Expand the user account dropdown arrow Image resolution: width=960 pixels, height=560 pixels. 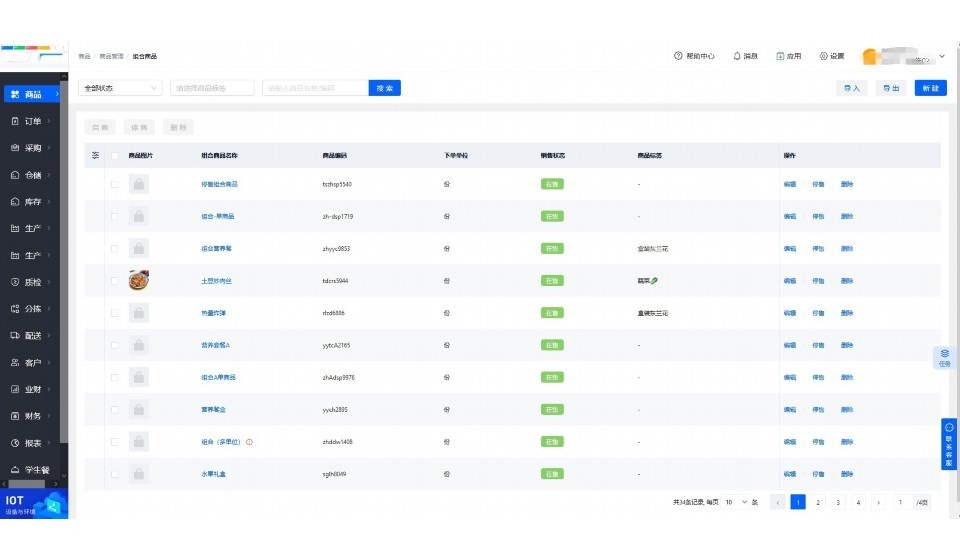(x=941, y=57)
